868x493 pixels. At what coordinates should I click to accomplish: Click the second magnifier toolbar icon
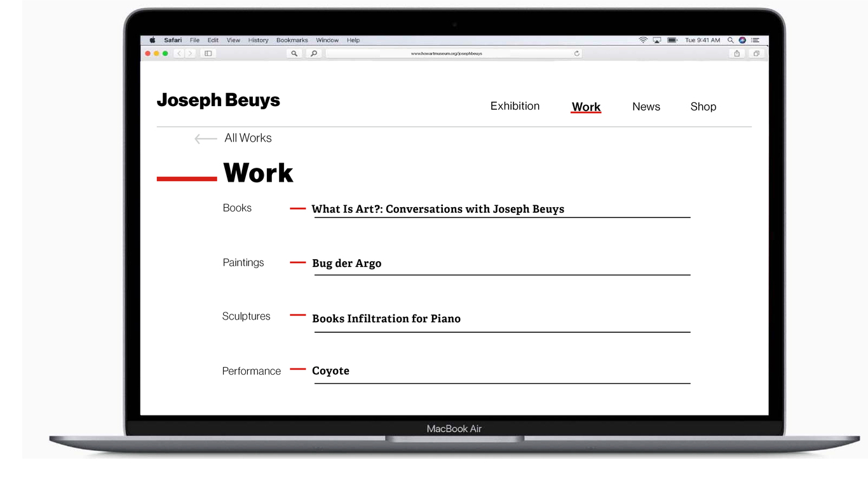coord(313,53)
